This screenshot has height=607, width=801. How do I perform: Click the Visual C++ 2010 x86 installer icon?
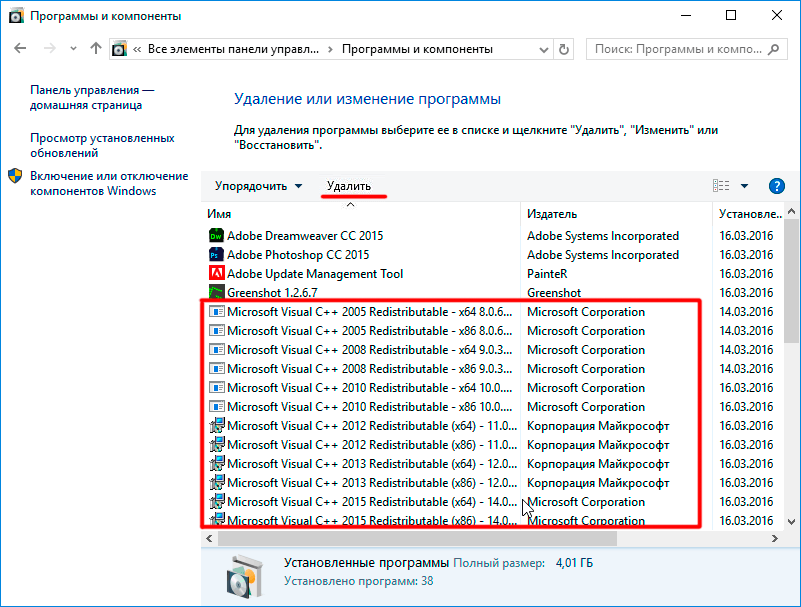coord(217,407)
